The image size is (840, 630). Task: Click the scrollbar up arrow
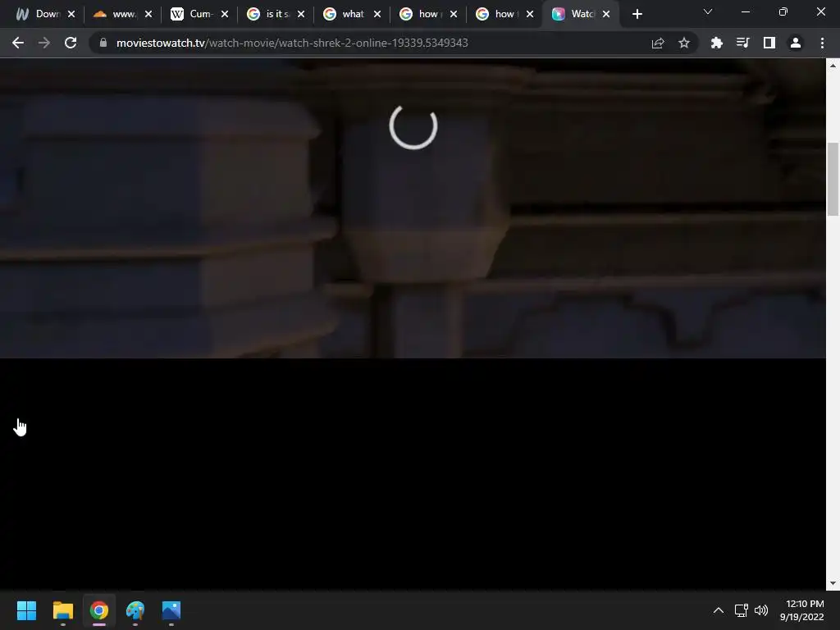[x=833, y=66]
